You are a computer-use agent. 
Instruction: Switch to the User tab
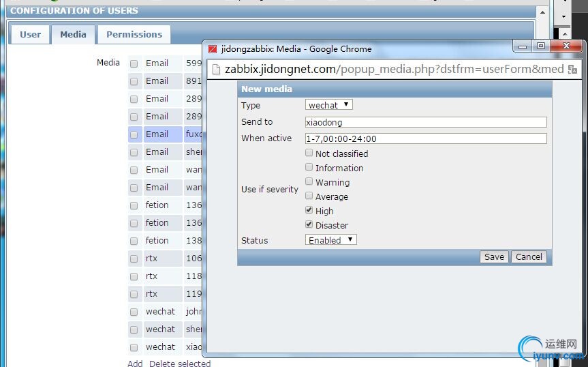[30, 35]
